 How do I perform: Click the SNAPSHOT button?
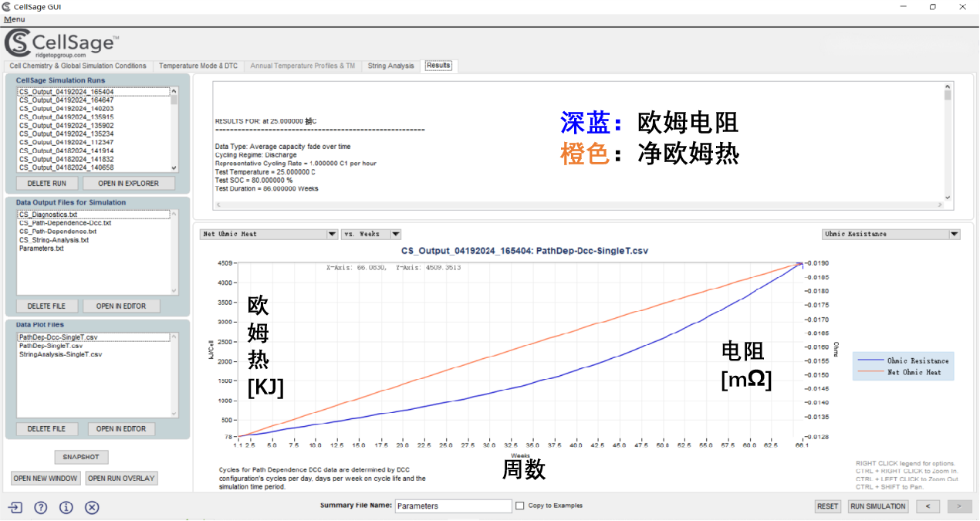pyautogui.click(x=81, y=457)
